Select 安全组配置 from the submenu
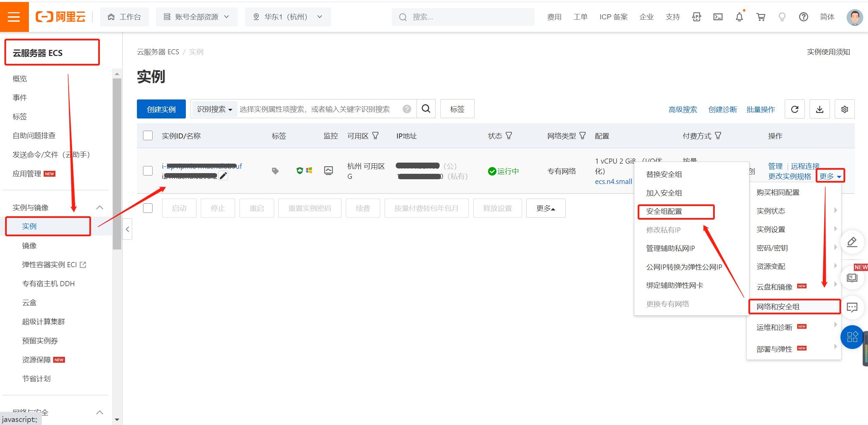This screenshot has height=425, width=868. point(664,211)
